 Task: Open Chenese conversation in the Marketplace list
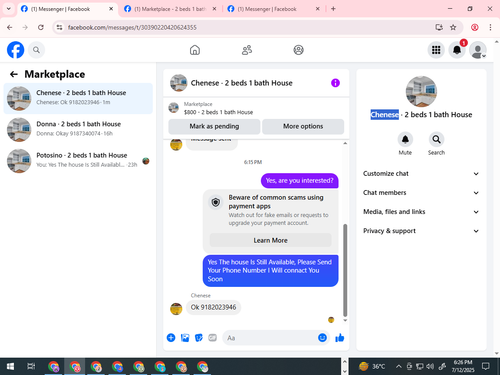pyautogui.click(x=78, y=98)
